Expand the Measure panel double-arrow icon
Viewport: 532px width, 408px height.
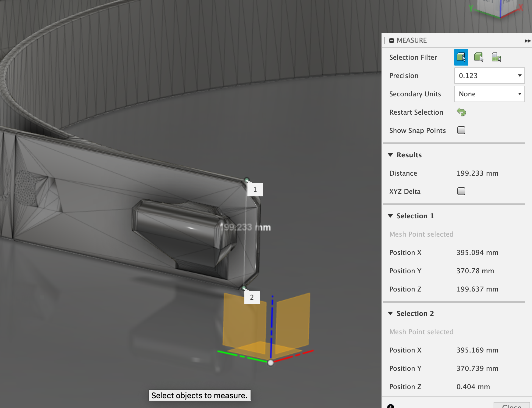pyautogui.click(x=527, y=41)
